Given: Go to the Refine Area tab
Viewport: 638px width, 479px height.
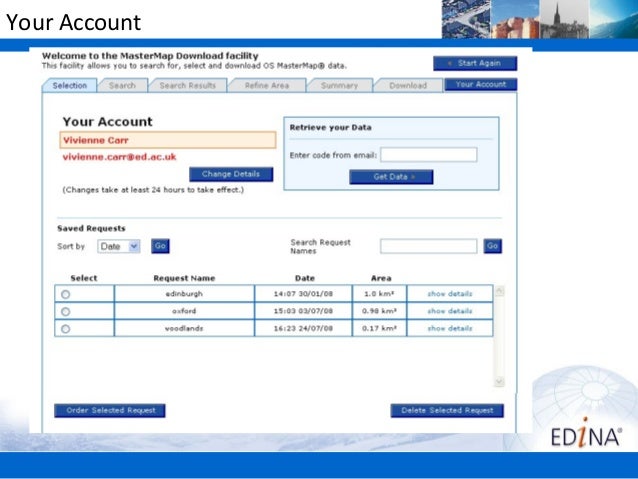Looking at the screenshot, I should [267, 85].
